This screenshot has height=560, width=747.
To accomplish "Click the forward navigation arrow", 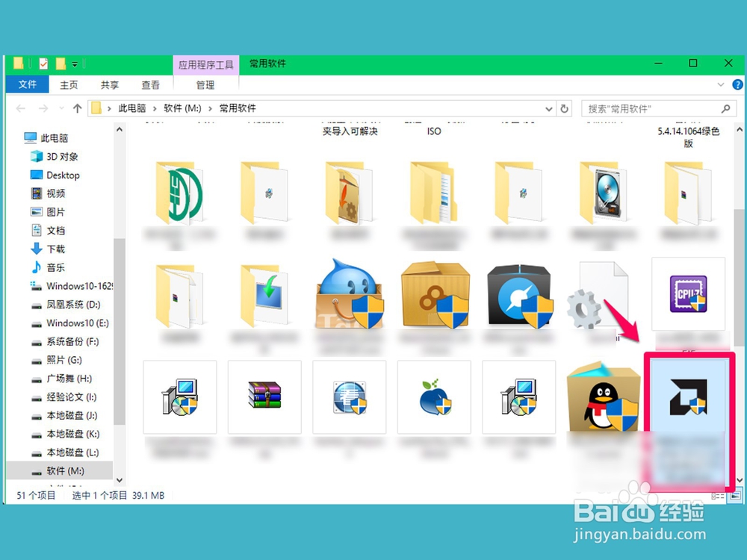I will [43, 108].
